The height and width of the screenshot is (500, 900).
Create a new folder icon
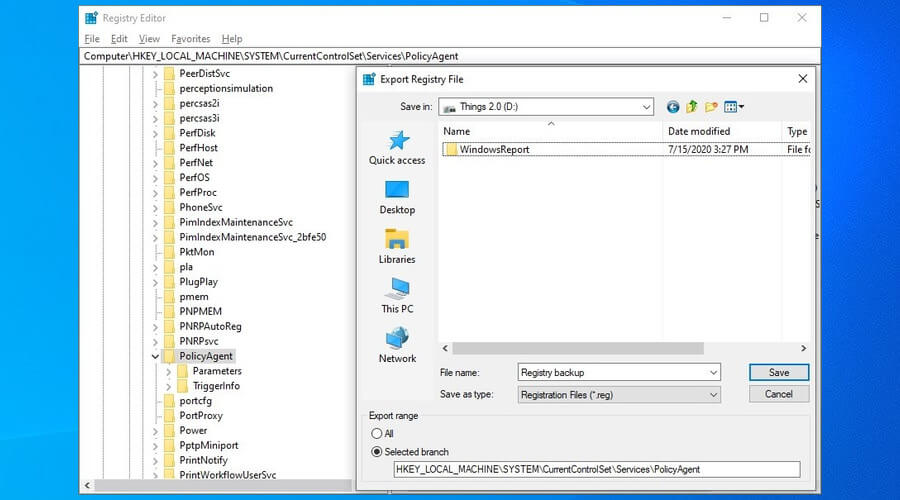[x=711, y=107]
